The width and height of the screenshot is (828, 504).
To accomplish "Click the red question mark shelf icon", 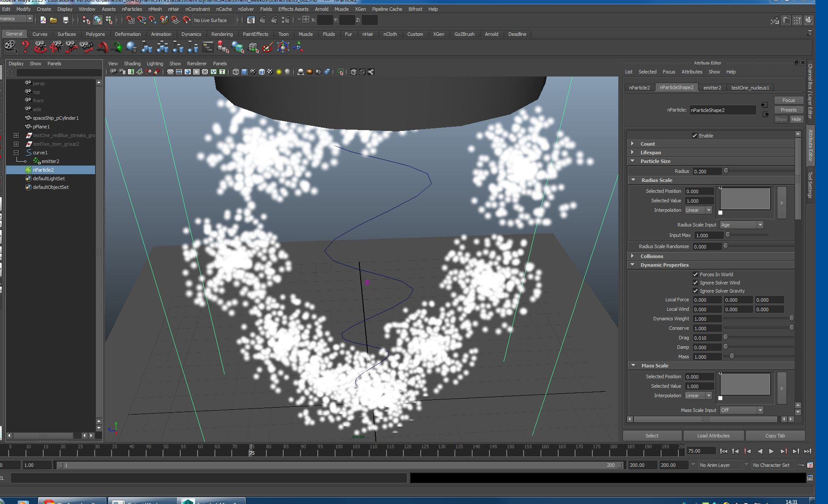I will click(26, 47).
